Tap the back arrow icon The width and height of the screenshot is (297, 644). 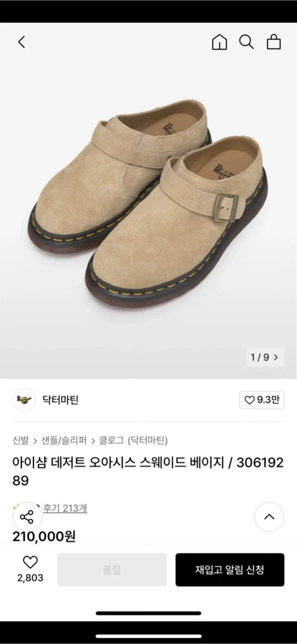(21, 42)
